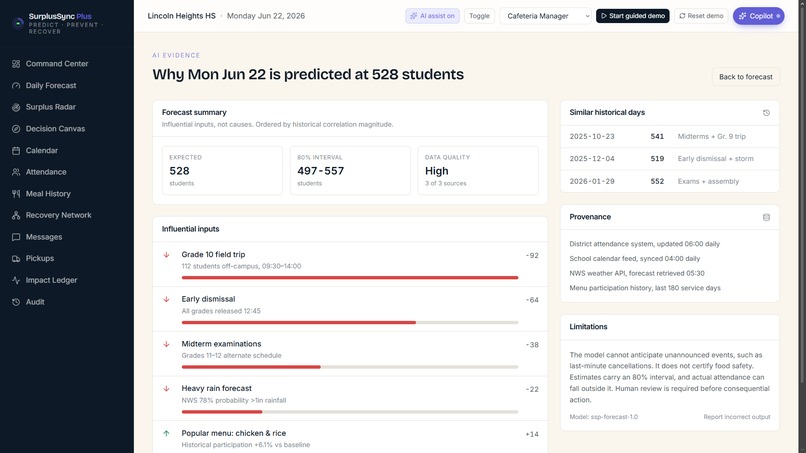This screenshot has width=806, height=453.
Task: Click the SurplusSync Plus logo icon
Action: pos(18,23)
